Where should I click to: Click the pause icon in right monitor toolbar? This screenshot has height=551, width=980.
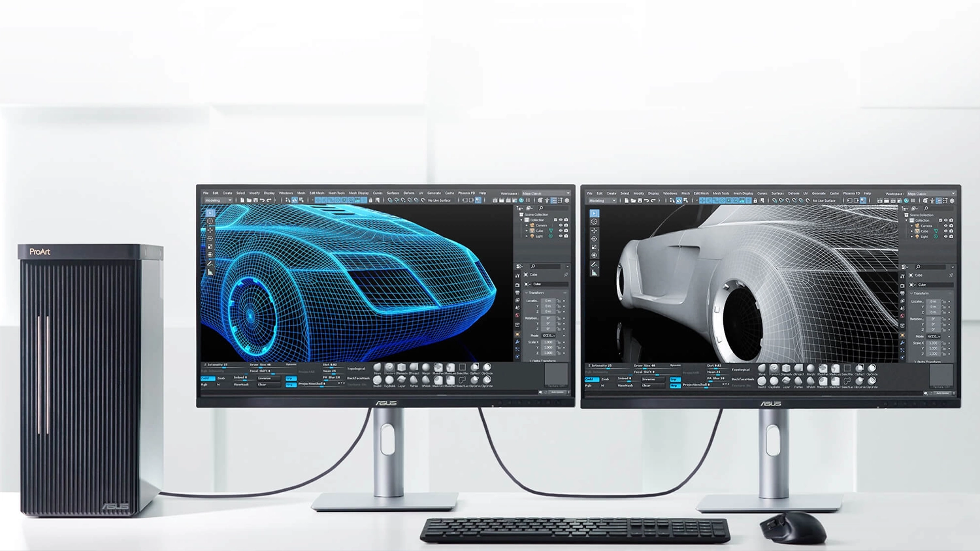point(913,200)
